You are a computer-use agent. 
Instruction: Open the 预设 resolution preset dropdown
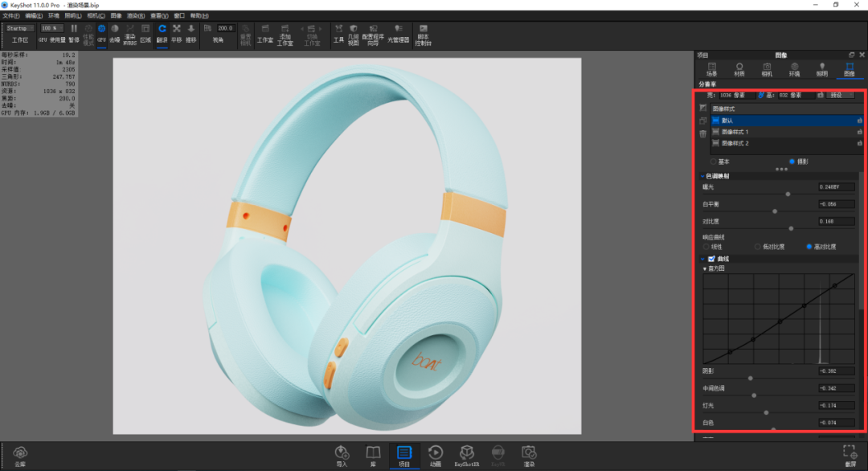point(841,95)
